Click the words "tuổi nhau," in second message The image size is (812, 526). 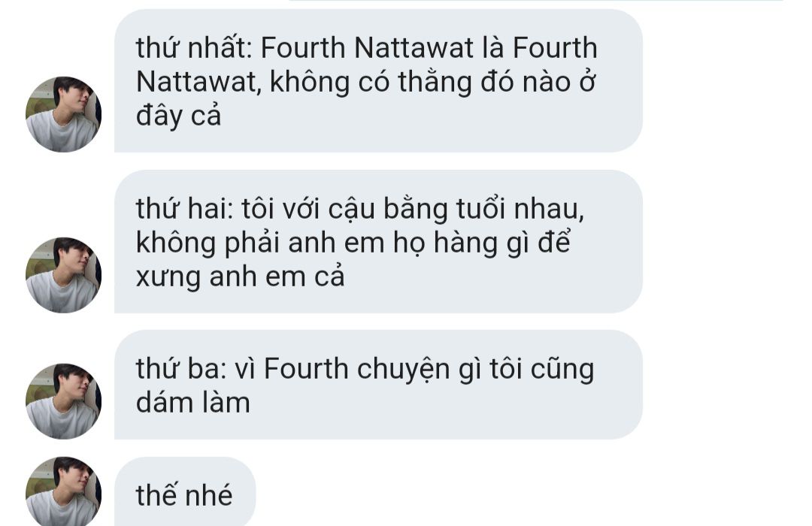click(x=520, y=208)
